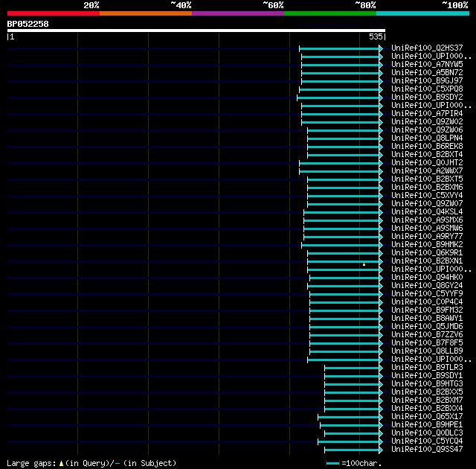Open hit UniRef100_Q8LLB9
The width and height of the screenshot is (476, 469).
coord(427,351)
